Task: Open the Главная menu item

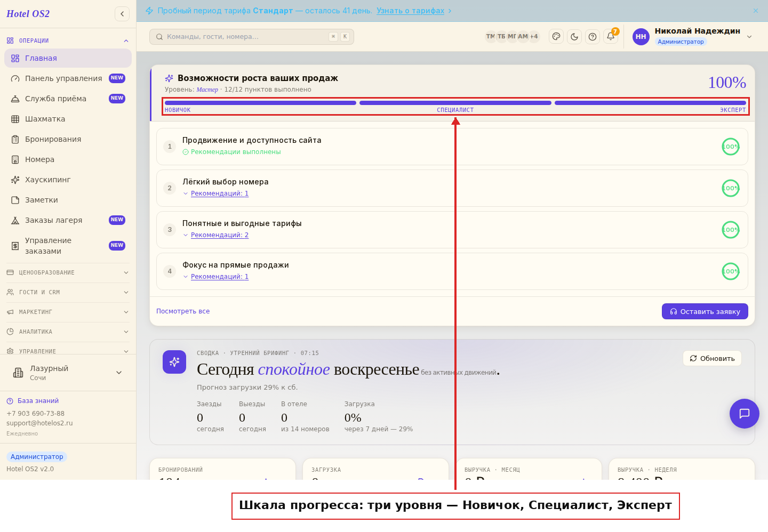Action: point(68,58)
